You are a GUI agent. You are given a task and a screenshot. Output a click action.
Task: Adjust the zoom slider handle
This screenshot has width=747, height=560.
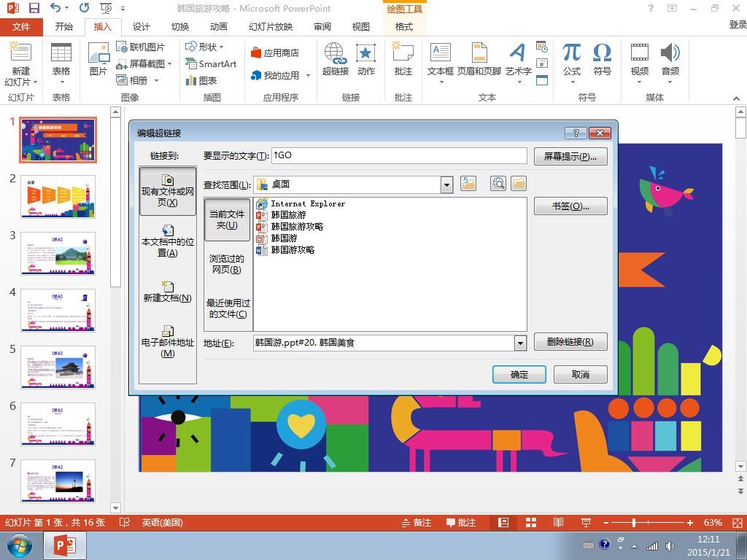(x=634, y=522)
